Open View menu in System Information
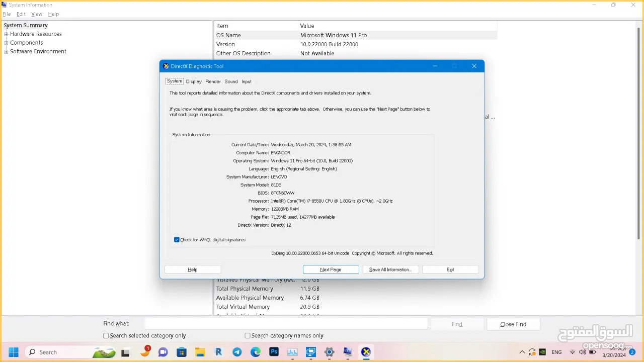The height and width of the screenshot is (362, 644). (x=37, y=14)
